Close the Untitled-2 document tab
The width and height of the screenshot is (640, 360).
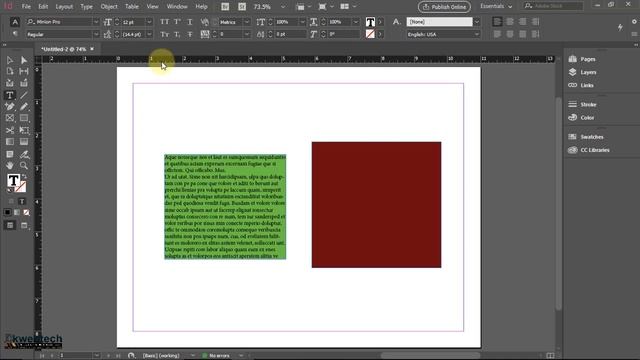(x=92, y=49)
